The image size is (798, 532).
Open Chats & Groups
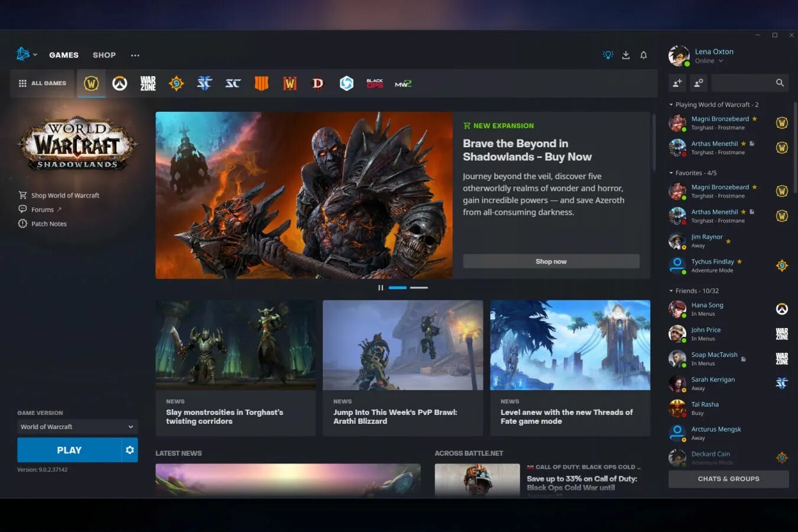coord(728,479)
